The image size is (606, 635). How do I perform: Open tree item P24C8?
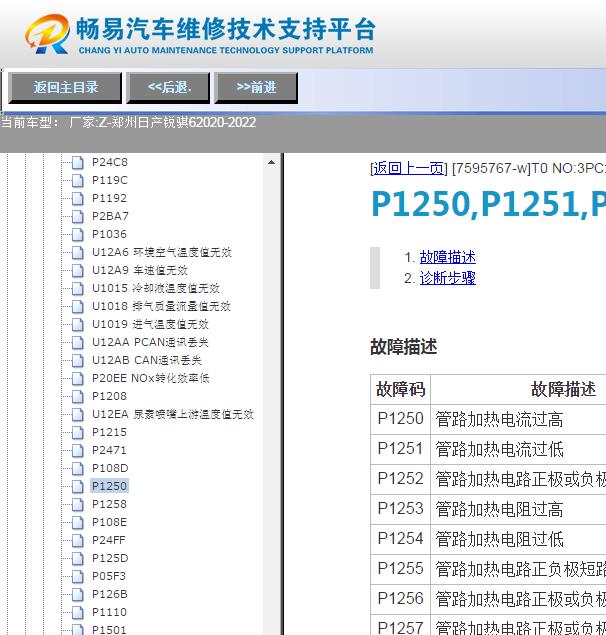click(110, 162)
